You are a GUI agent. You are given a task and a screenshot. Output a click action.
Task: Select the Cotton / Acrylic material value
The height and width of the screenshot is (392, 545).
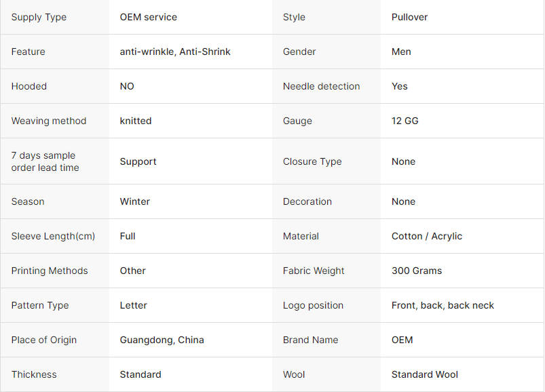(426, 236)
